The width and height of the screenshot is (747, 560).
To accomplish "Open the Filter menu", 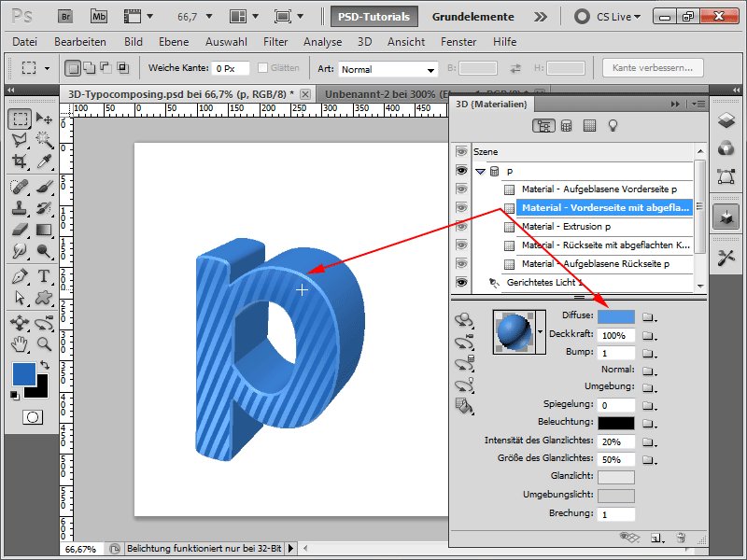I will [275, 42].
